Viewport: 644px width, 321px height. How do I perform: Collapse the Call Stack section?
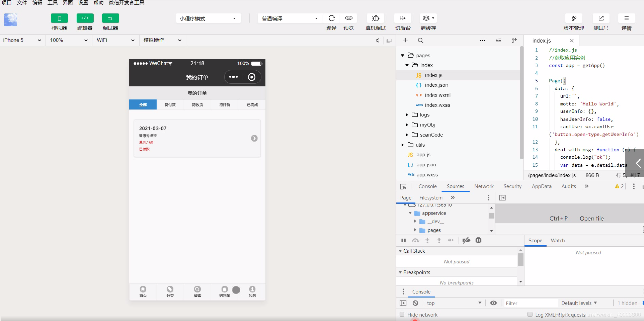tap(400, 251)
